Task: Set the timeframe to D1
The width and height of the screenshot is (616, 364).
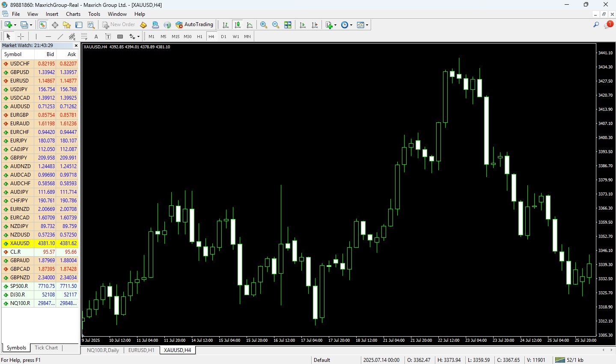Action: click(223, 36)
